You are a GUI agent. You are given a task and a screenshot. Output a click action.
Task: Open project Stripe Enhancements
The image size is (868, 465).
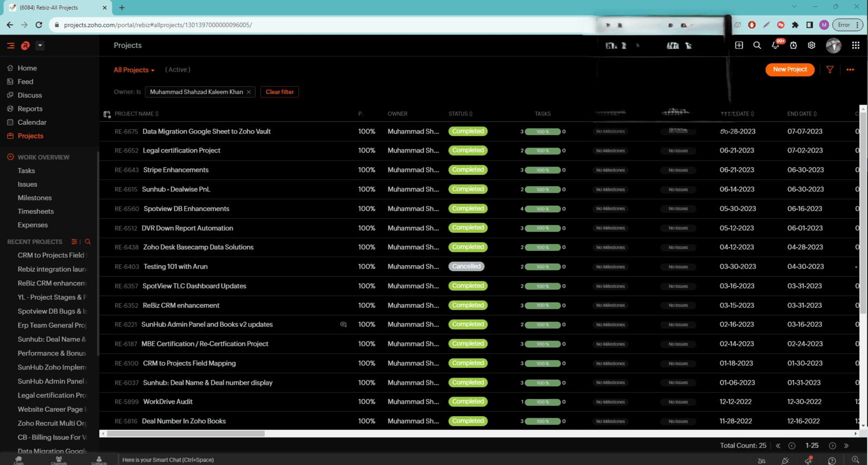pos(176,170)
